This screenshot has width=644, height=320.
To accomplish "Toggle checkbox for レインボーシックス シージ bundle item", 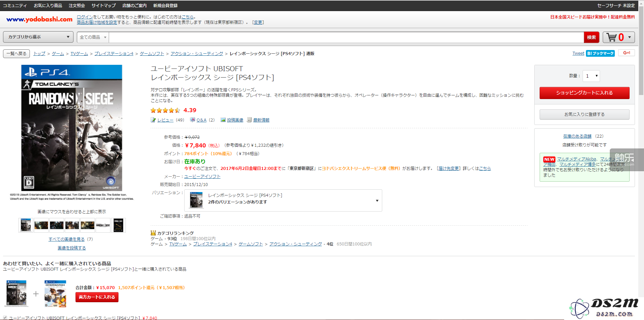I will point(5,318).
